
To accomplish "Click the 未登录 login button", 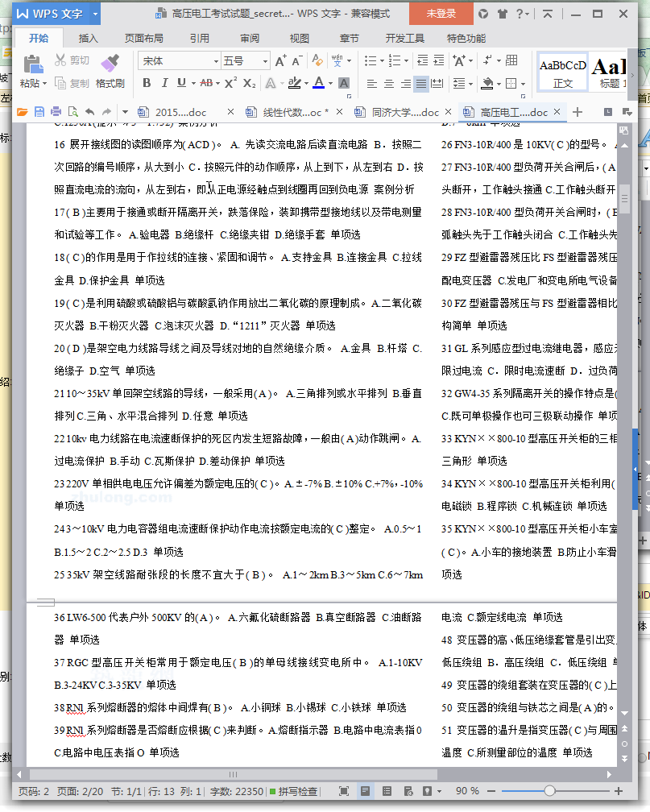I will (x=441, y=14).
